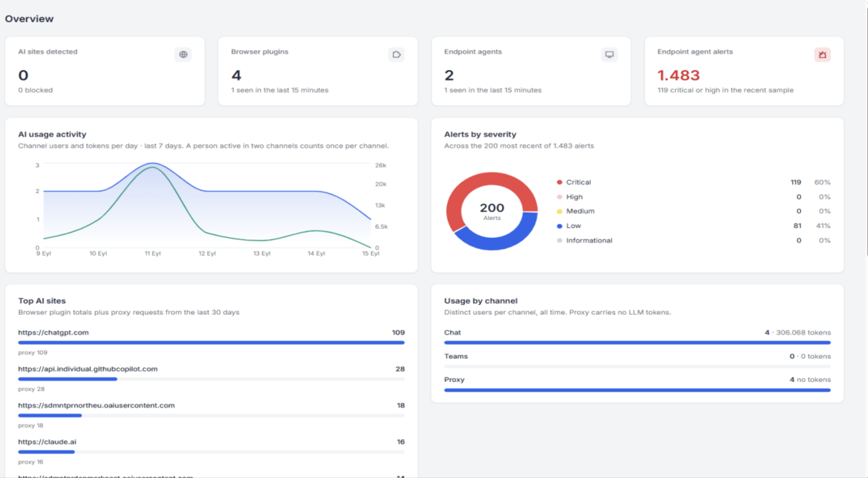The width and height of the screenshot is (868, 478).
Task: Select the Critical red legend dot
Action: (x=559, y=182)
